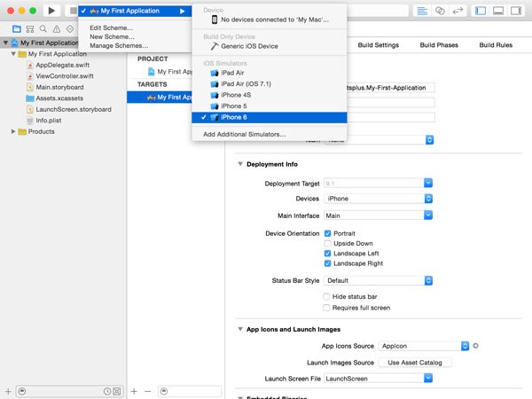
Task: Open the Devices popup menu
Action: (379, 199)
